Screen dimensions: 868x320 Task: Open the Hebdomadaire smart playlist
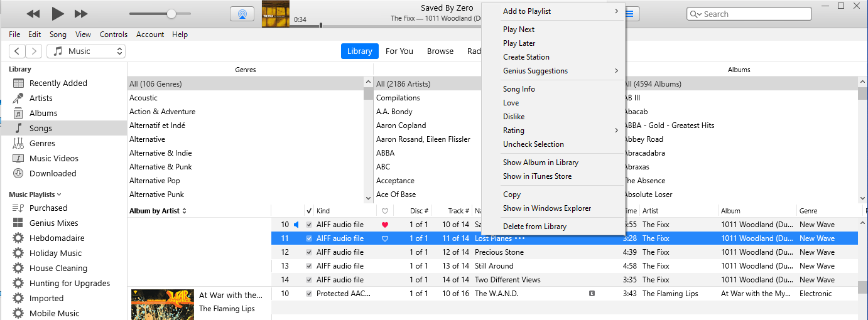[57, 238]
